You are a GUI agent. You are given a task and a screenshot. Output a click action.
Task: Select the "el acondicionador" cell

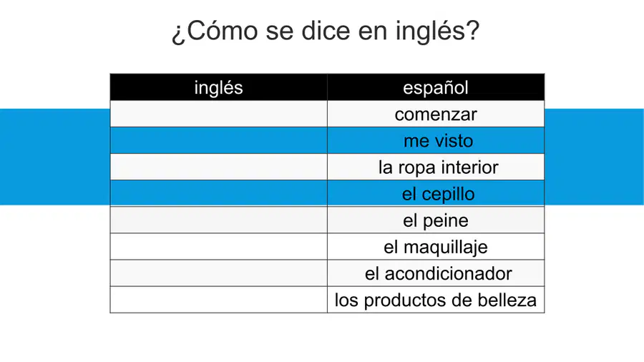coord(436,273)
